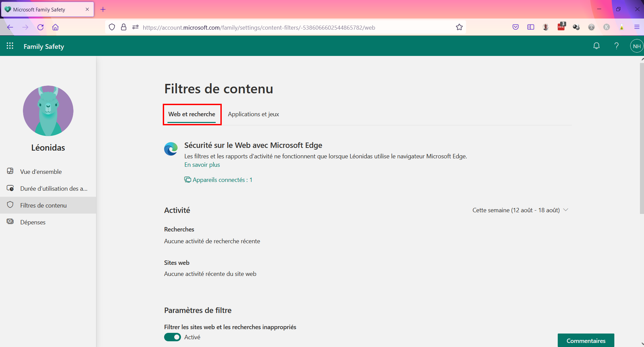Go to browser home page

pyautogui.click(x=56, y=27)
